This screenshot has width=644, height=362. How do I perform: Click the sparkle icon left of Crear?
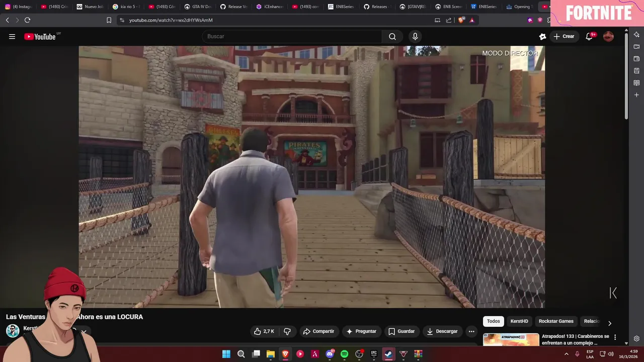tap(542, 36)
